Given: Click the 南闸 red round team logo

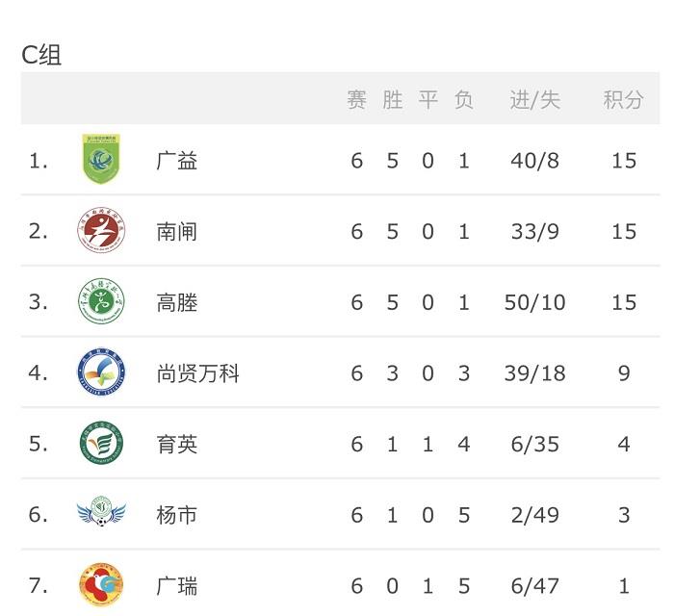Looking at the screenshot, I should pos(101,230).
